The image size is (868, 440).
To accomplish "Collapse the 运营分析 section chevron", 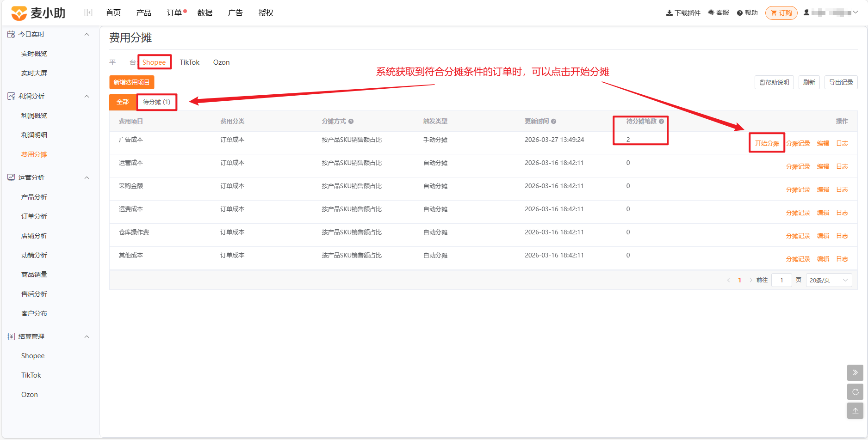I will (x=87, y=177).
